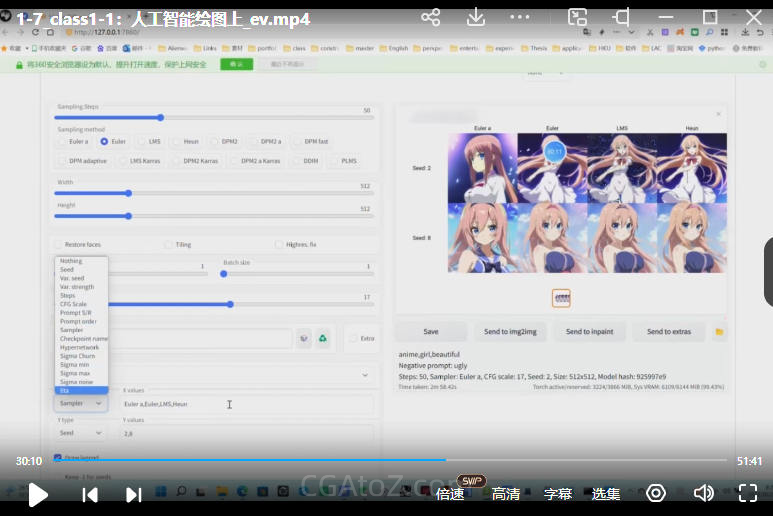The height and width of the screenshot is (516, 773).
Task: Click the Sampling Steps slider handle
Action: pos(160,118)
